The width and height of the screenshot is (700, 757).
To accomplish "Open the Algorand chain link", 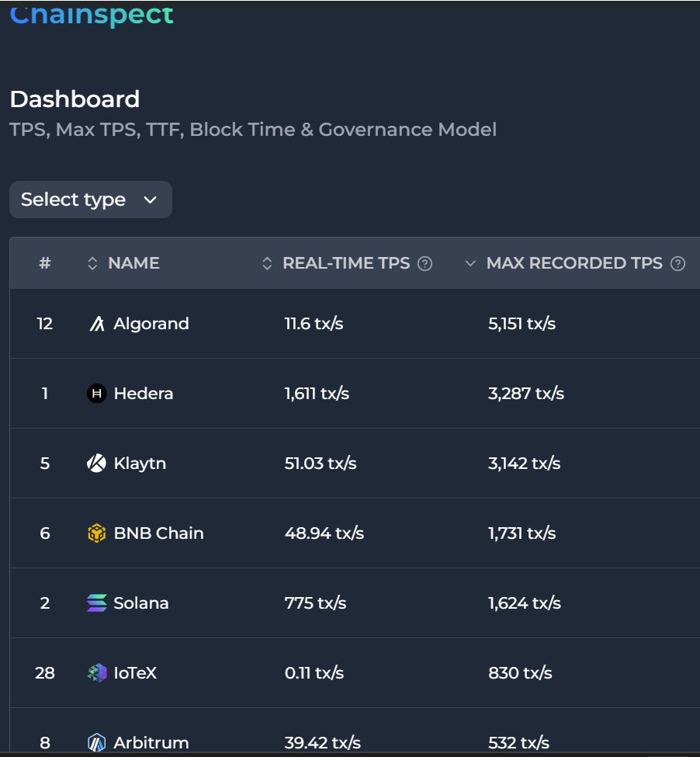I will [x=151, y=324].
